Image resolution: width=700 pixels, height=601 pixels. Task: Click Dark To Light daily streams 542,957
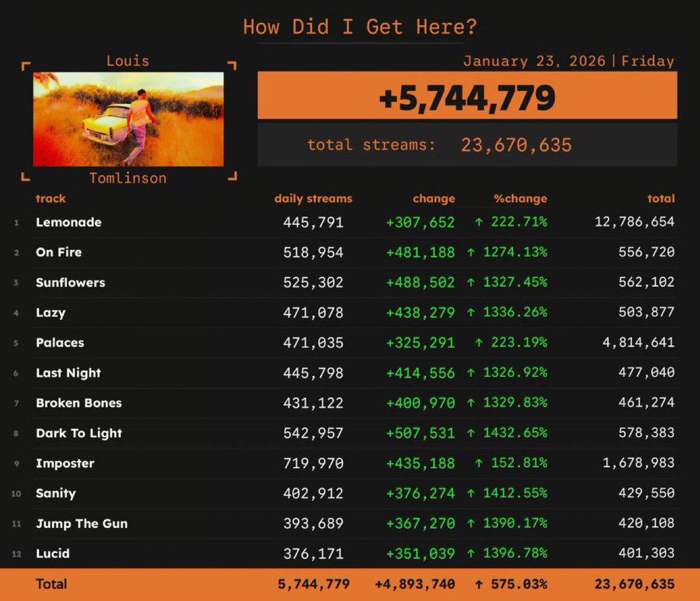(313, 433)
